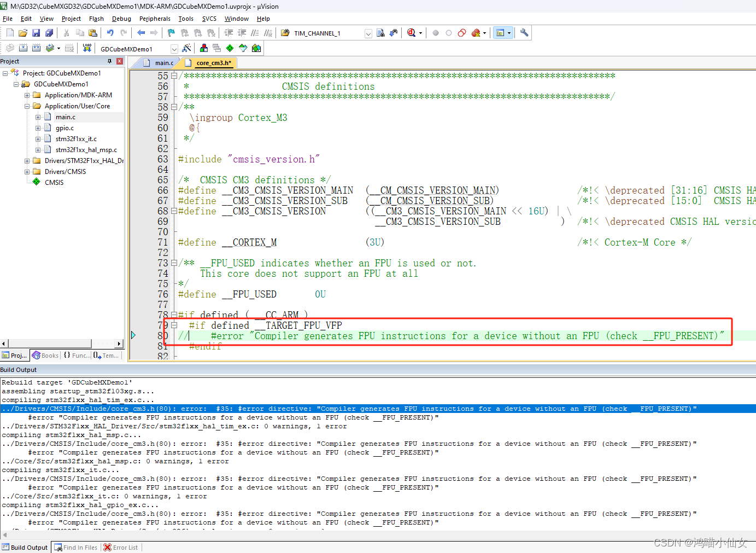Screen dimensions: 756x553
Task: Open the window layout dropdown arrow
Action: (509, 33)
